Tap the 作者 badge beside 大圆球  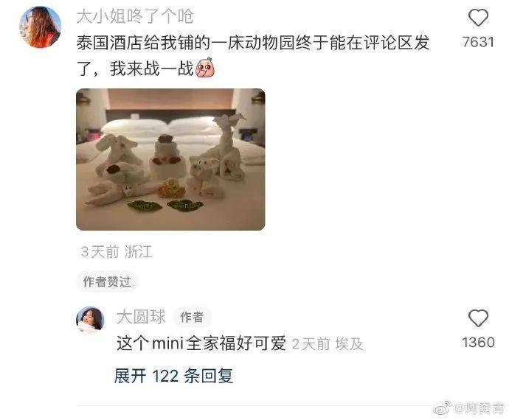193,317
